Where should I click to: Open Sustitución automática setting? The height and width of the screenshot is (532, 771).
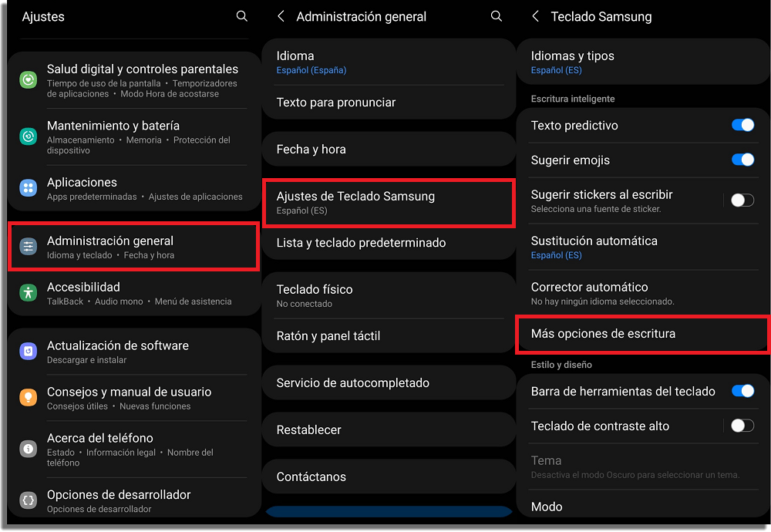point(643,247)
